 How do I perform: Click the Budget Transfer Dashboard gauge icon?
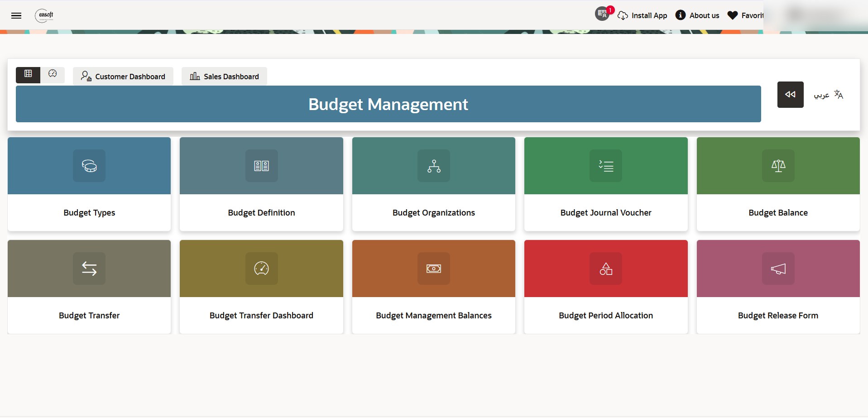click(261, 269)
